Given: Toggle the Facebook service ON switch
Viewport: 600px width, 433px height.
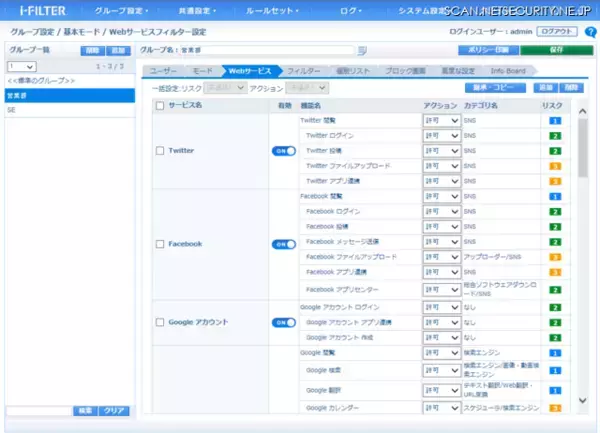Looking at the screenshot, I should tap(284, 244).
